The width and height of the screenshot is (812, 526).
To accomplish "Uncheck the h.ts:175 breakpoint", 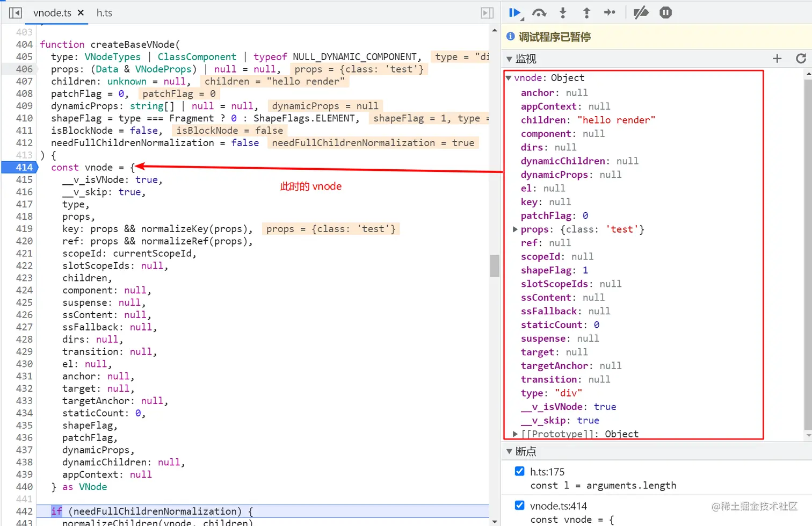I will (x=519, y=471).
